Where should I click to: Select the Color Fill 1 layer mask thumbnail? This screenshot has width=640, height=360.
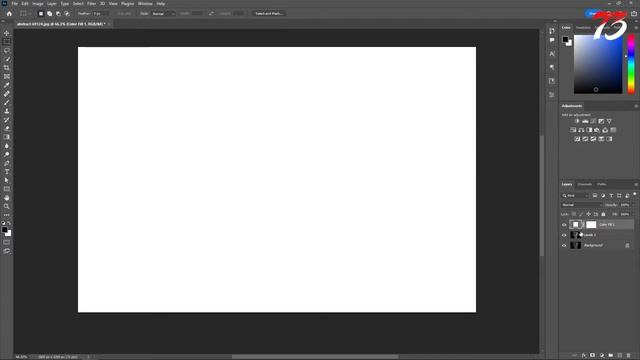click(x=591, y=224)
